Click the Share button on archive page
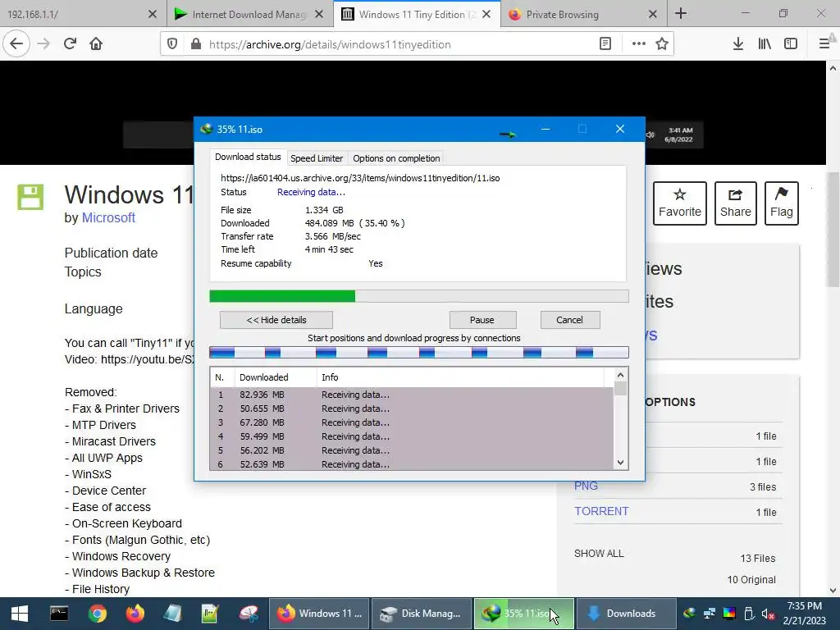Screen dimensions: 840x630 click(736, 203)
